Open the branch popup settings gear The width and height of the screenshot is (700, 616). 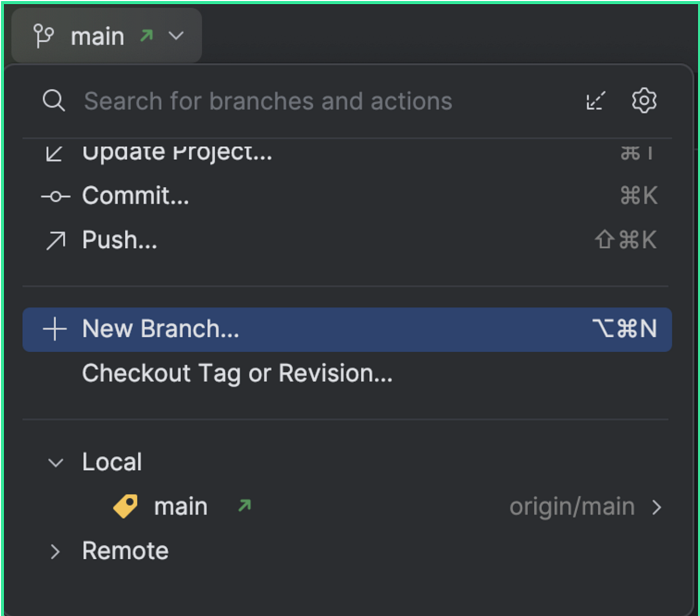coord(644,101)
